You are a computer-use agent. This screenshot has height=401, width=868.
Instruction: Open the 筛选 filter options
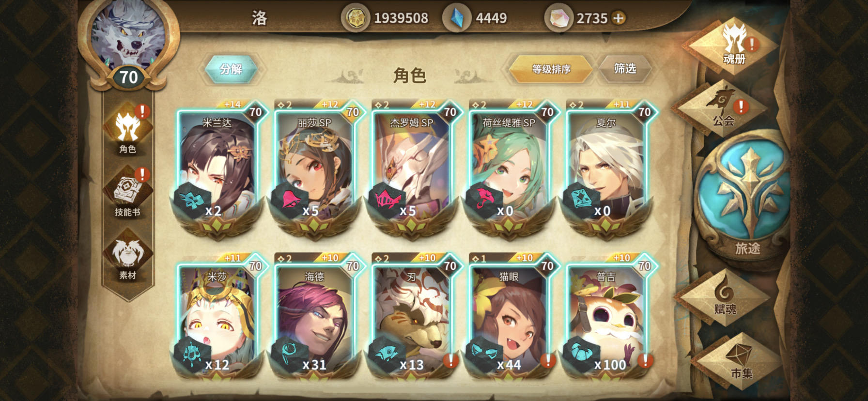pos(624,69)
